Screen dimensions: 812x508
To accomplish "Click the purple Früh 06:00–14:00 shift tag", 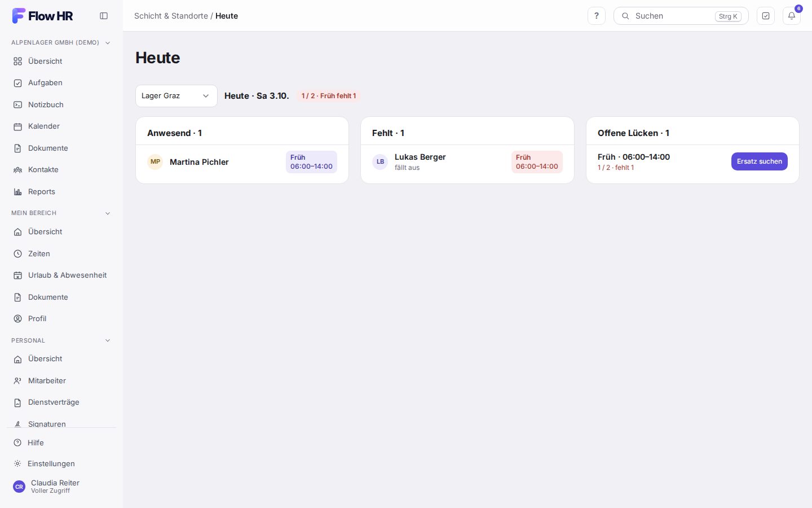I will pyautogui.click(x=311, y=162).
